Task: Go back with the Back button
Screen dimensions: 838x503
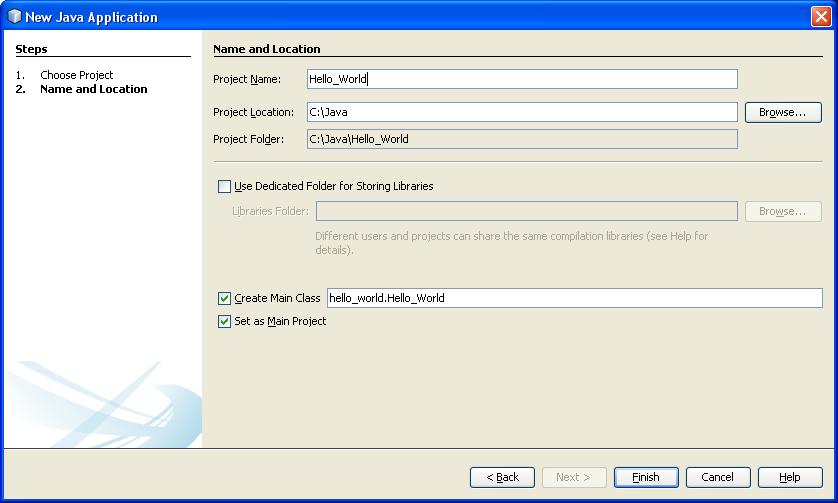Action: [x=502, y=477]
